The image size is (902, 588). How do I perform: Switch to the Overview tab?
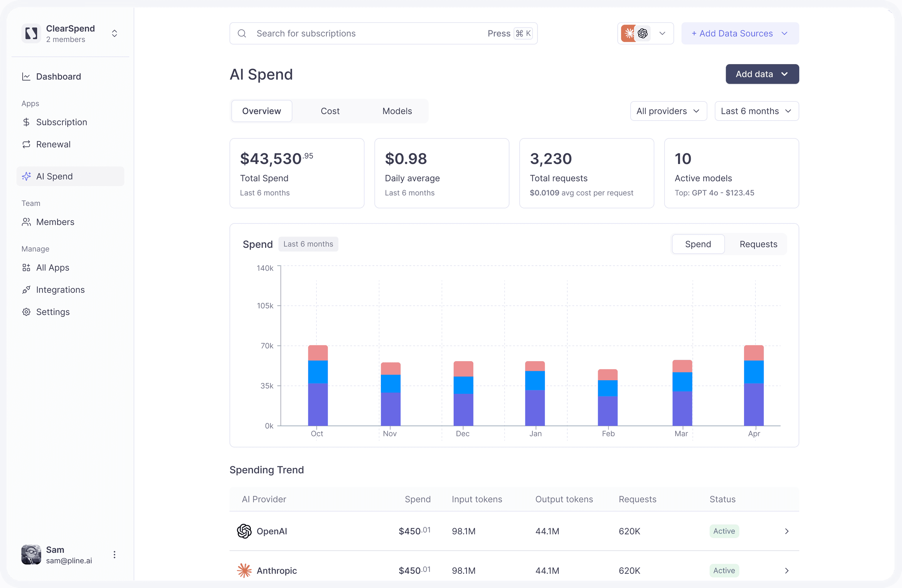point(262,111)
